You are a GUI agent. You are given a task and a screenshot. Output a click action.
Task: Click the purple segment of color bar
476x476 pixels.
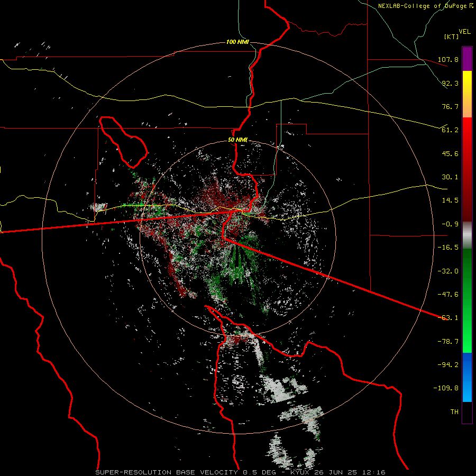coord(467,59)
